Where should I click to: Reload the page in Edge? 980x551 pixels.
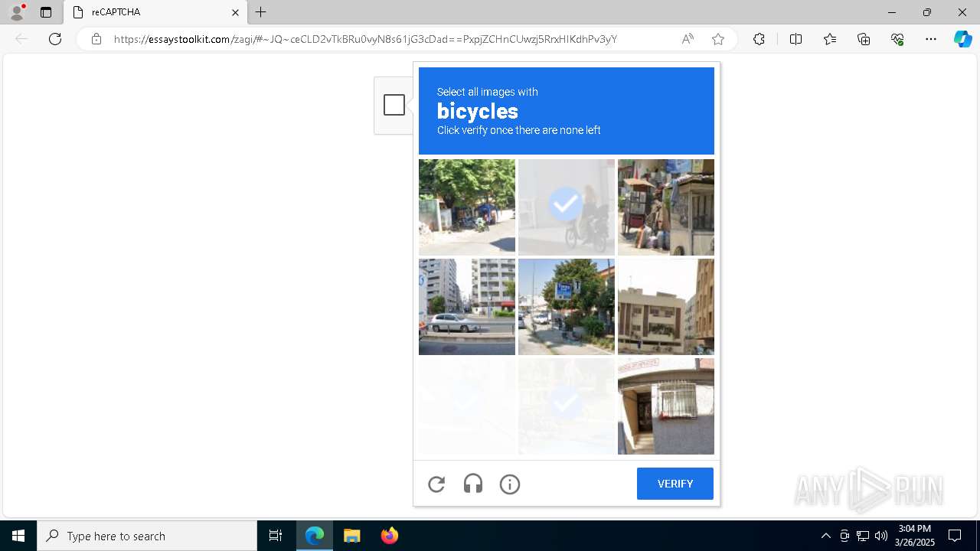[55, 39]
